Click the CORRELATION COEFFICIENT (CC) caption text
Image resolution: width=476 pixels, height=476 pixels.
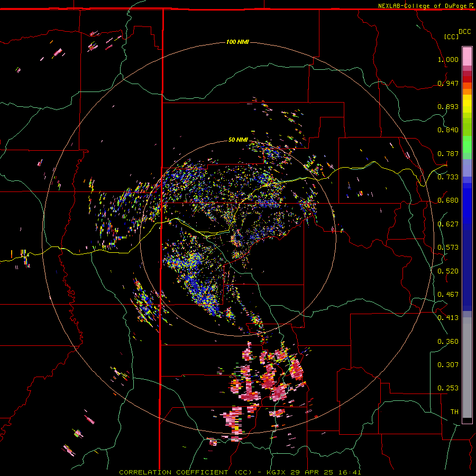185,472
